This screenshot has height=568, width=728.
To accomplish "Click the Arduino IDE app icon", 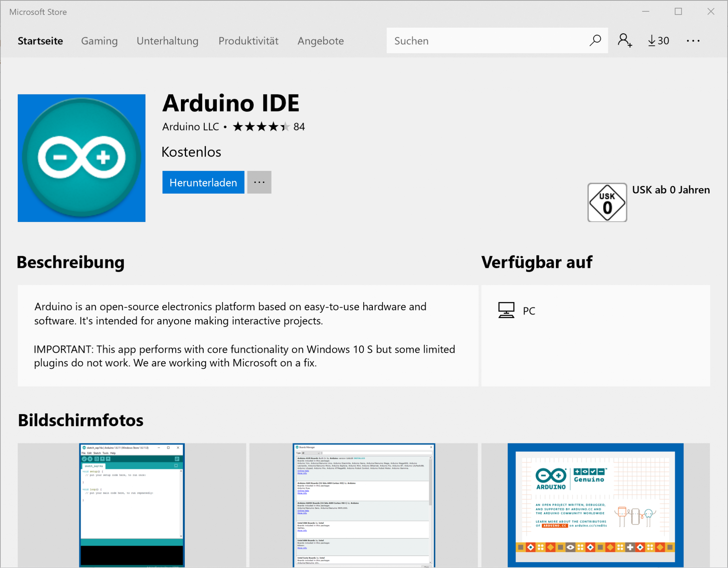I will coord(81,158).
